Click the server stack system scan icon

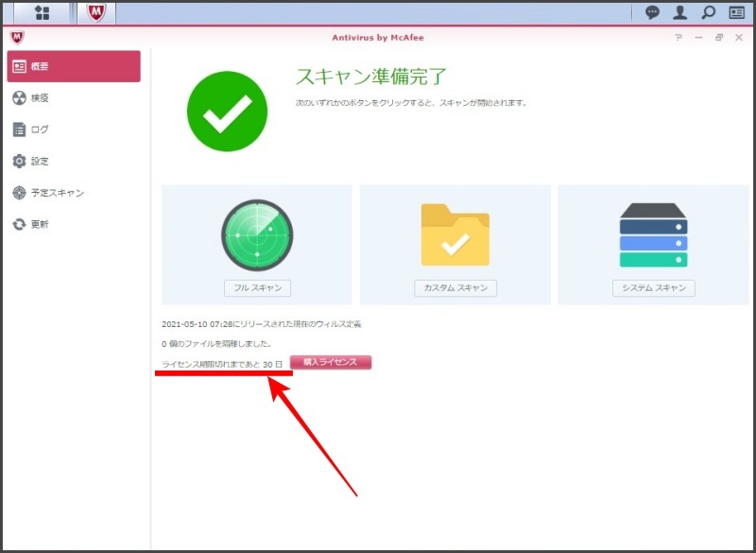point(653,234)
